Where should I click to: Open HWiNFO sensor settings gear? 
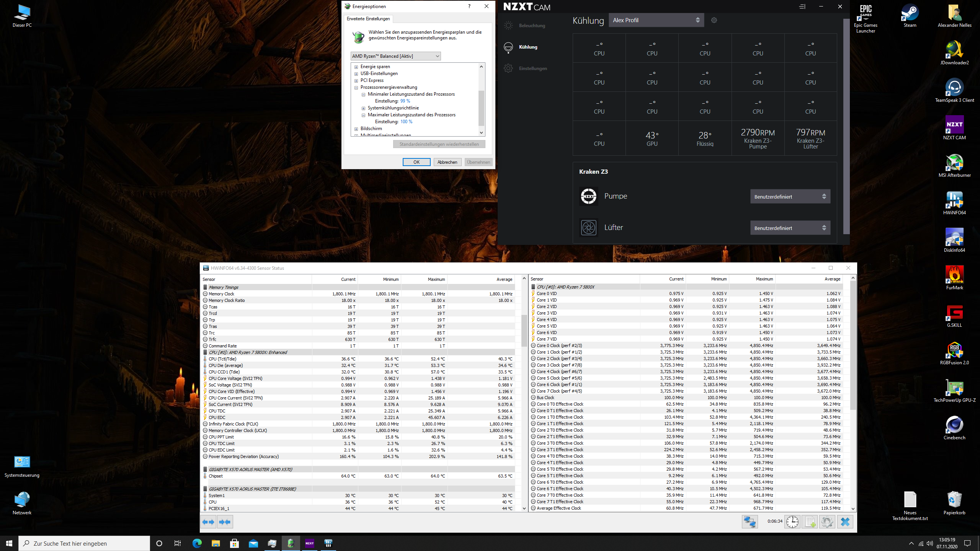(827, 522)
